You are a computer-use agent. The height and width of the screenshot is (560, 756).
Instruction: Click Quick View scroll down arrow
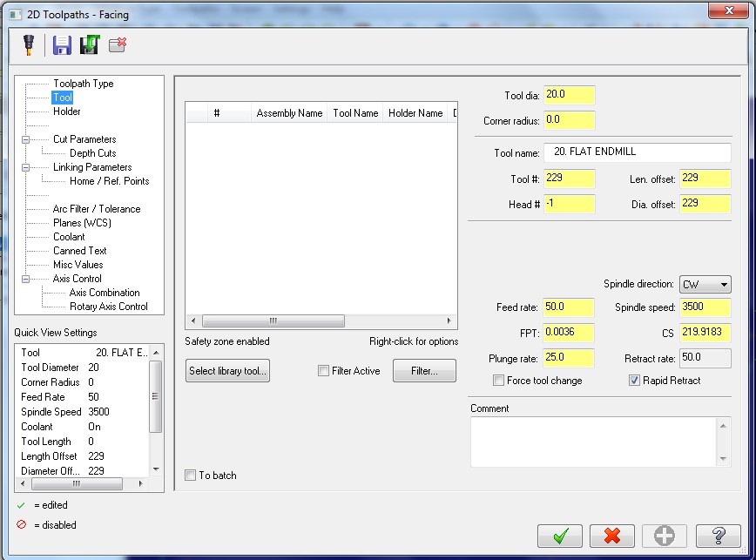[156, 469]
